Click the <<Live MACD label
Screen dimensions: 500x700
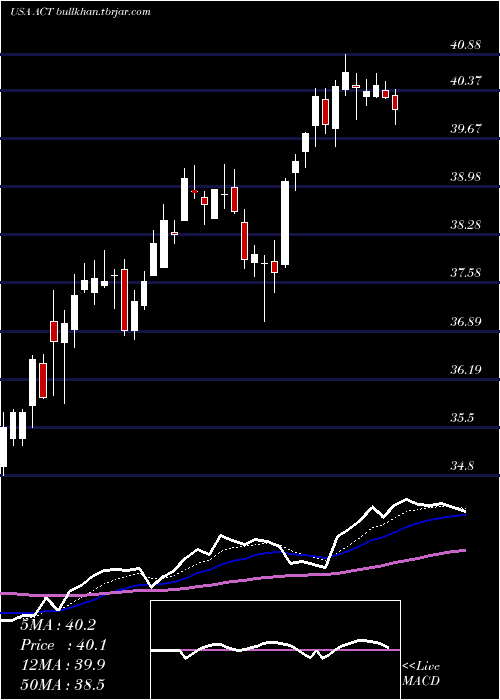point(421,674)
